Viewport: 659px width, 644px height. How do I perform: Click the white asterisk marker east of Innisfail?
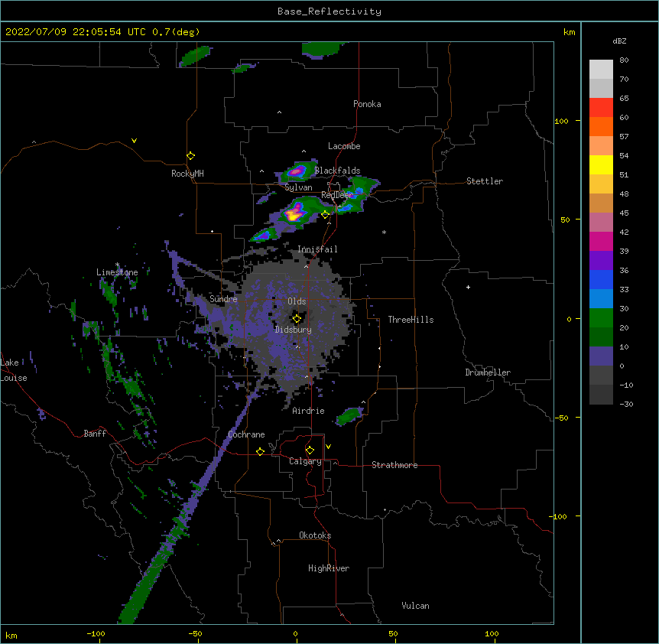pos(384,232)
